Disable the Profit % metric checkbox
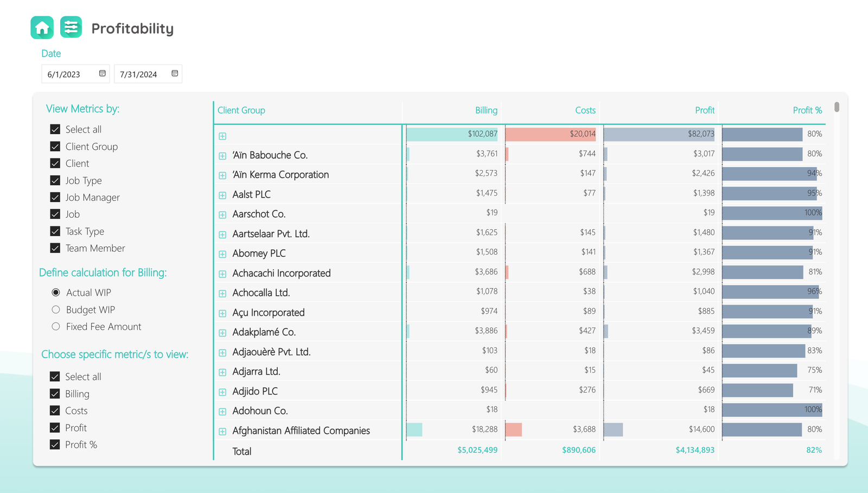This screenshot has width=868, height=493. 55,445
